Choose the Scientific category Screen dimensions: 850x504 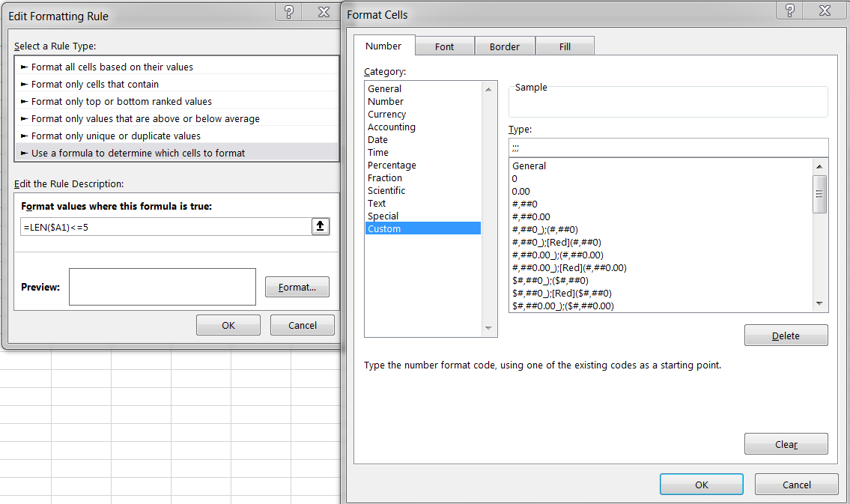coord(423,191)
